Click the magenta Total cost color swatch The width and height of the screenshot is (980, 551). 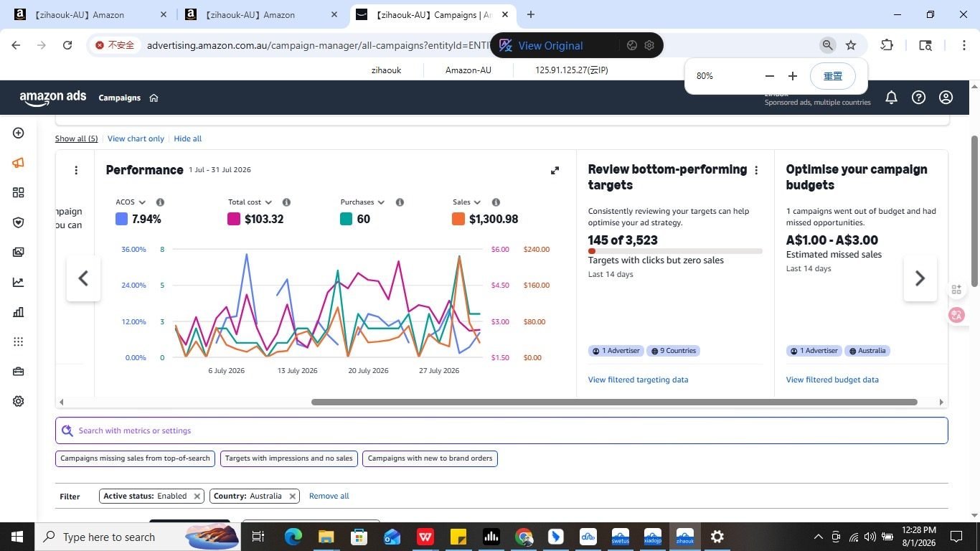(234, 219)
